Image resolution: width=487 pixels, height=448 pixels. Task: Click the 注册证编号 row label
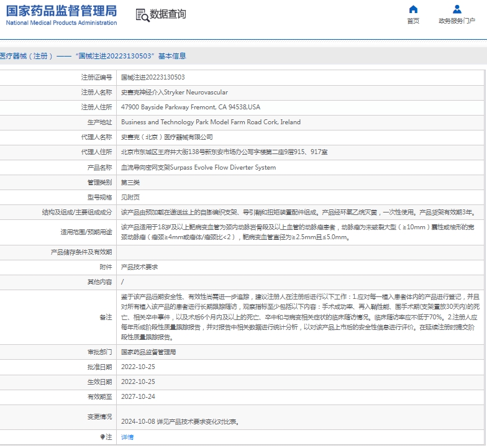tap(96, 77)
